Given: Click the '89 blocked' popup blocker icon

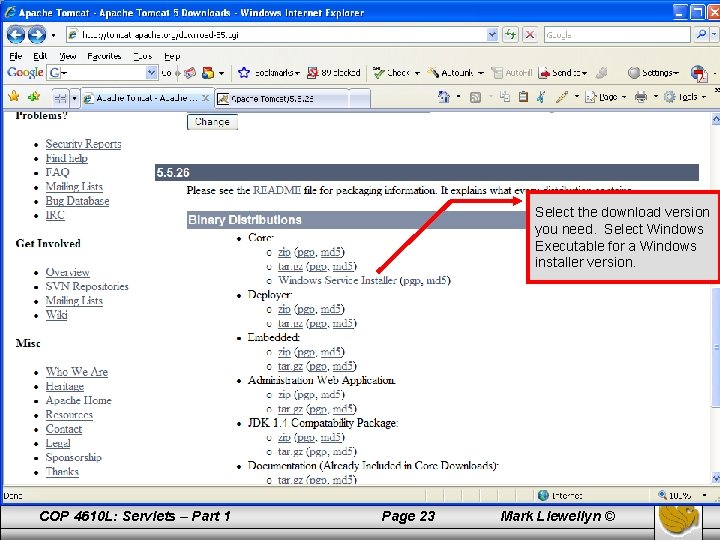Looking at the screenshot, I should pyautogui.click(x=313, y=73).
